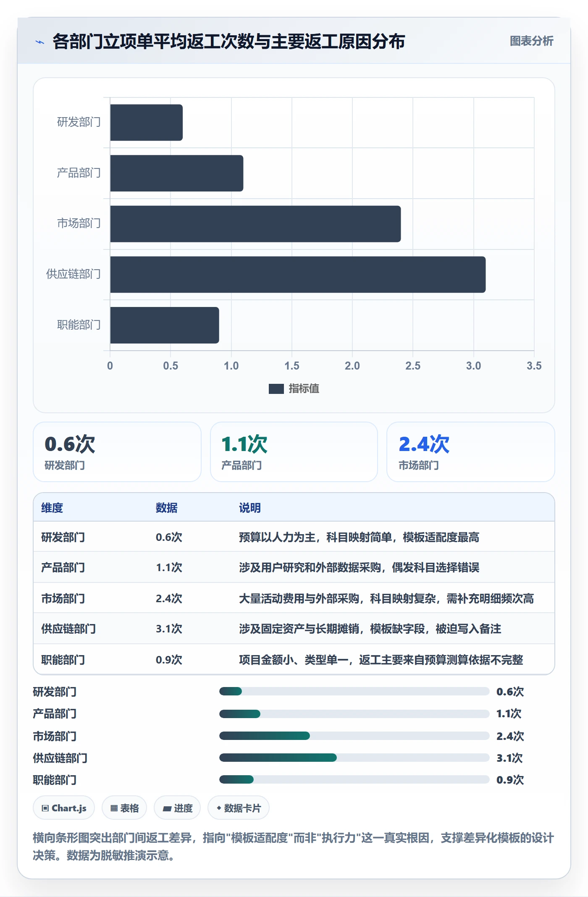The height and width of the screenshot is (897, 588).
Task: Click description 涉及固定资产与长期摊销
Action: 370,629
